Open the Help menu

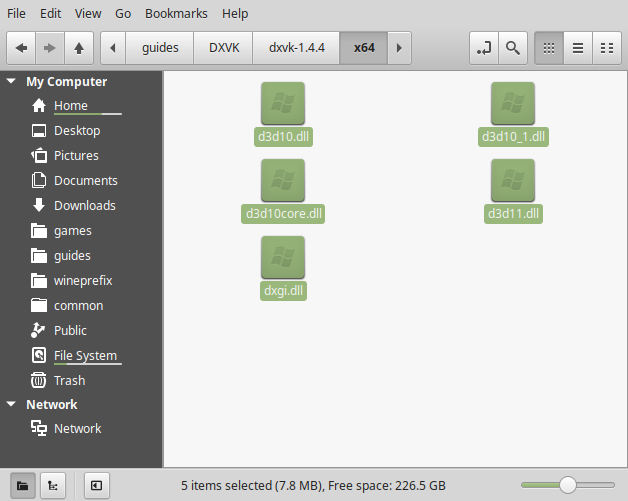click(x=235, y=14)
